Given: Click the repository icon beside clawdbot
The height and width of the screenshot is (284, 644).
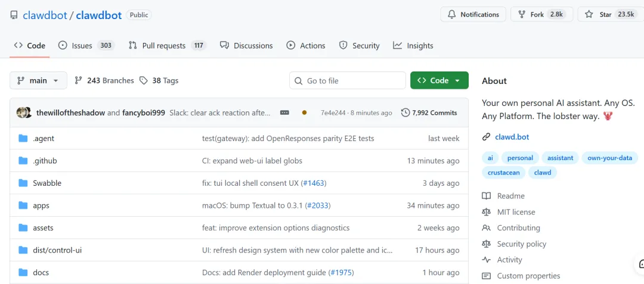Looking at the screenshot, I should pyautogui.click(x=14, y=15).
